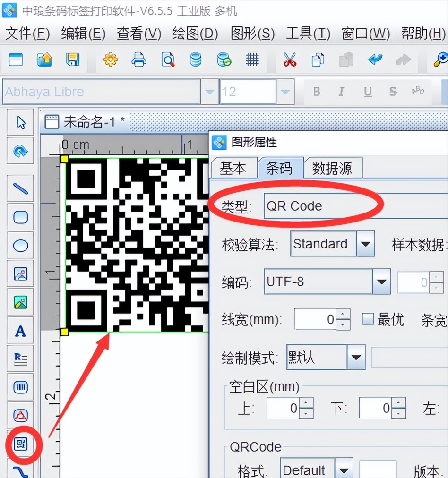The height and width of the screenshot is (478, 448).
Task: Switch to the 条码 tab
Action: pyautogui.click(x=280, y=168)
